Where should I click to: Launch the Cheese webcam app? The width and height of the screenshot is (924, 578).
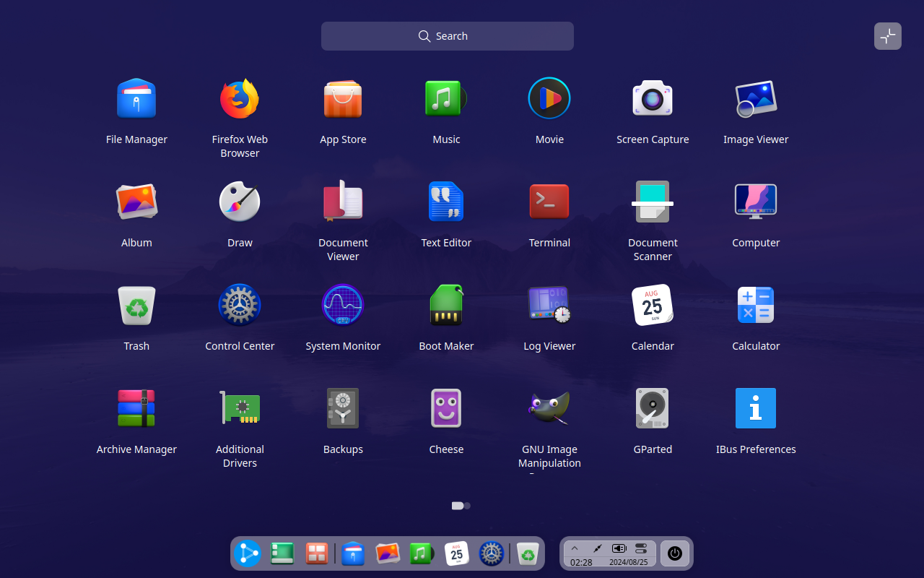(x=446, y=408)
